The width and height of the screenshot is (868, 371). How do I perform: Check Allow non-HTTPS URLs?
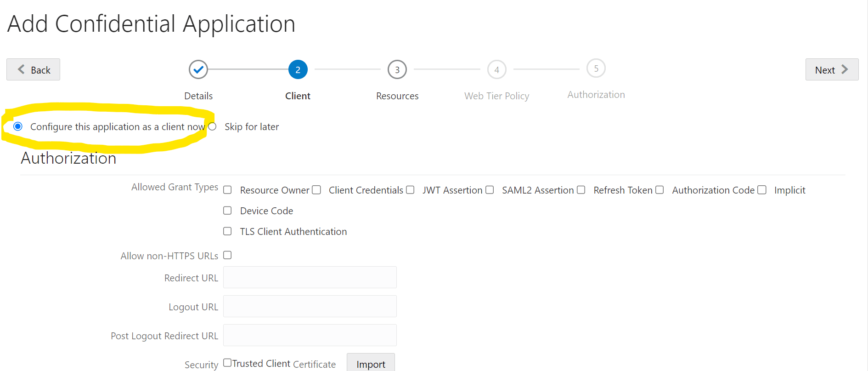[x=227, y=255]
